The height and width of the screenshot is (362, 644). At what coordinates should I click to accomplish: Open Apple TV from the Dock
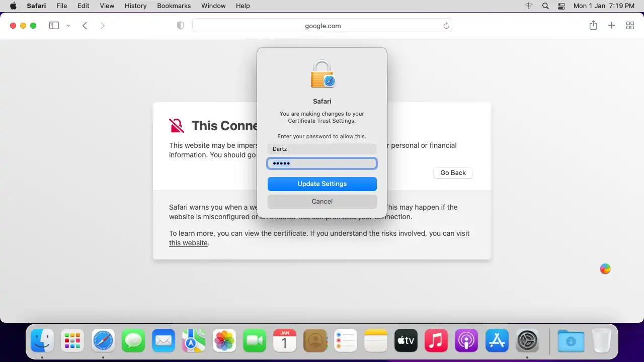point(406,341)
